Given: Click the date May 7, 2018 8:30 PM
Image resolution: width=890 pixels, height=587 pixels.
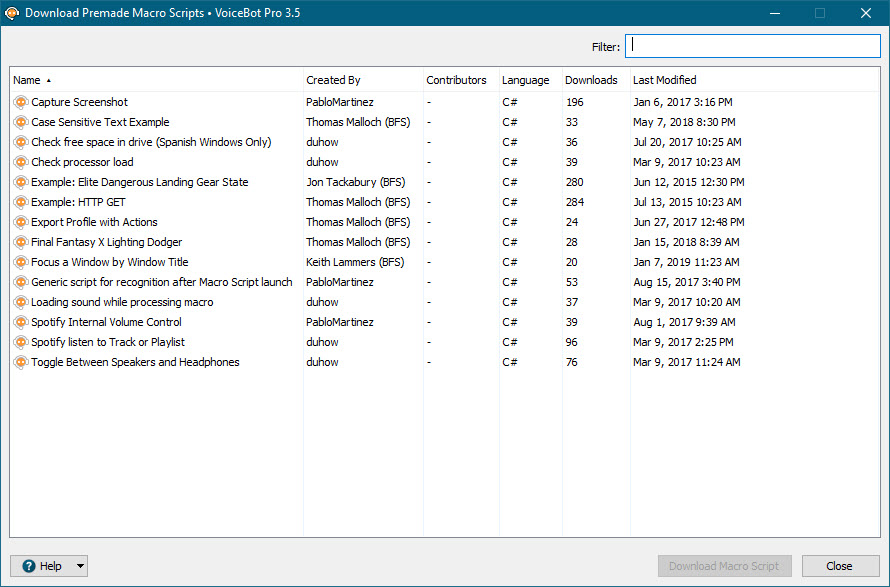Looking at the screenshot, I should pyautogui.click(x=684, y=122).
